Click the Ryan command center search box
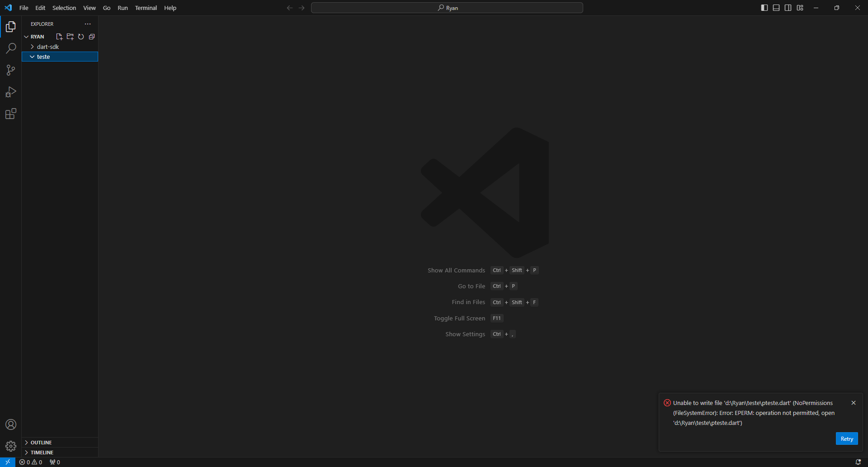 (x=447, y=8)
